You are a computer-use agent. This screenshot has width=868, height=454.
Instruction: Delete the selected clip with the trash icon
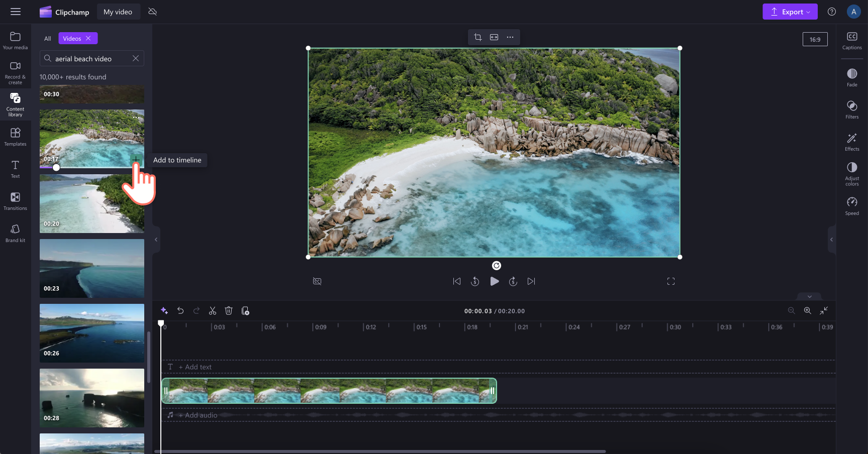229,310
